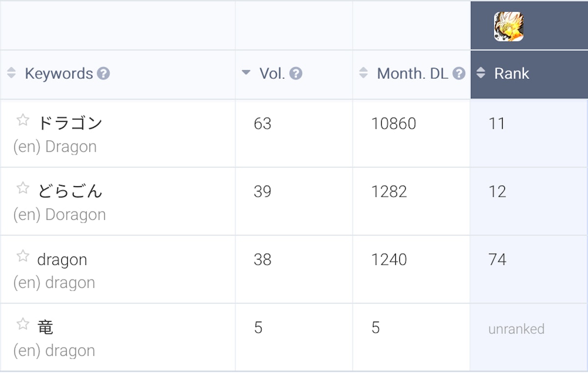Click the Keywords column header text
Viewport: 588px width, 373px height.
(59, 74)
